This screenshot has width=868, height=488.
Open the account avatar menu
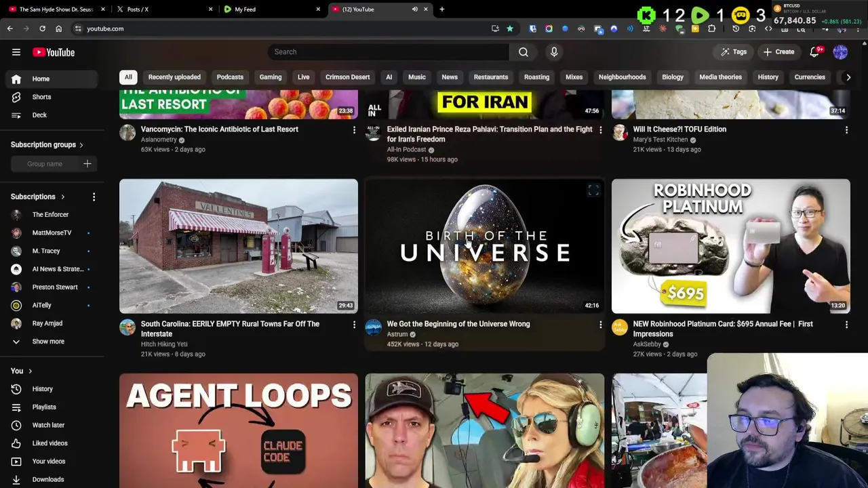(840, 52)
